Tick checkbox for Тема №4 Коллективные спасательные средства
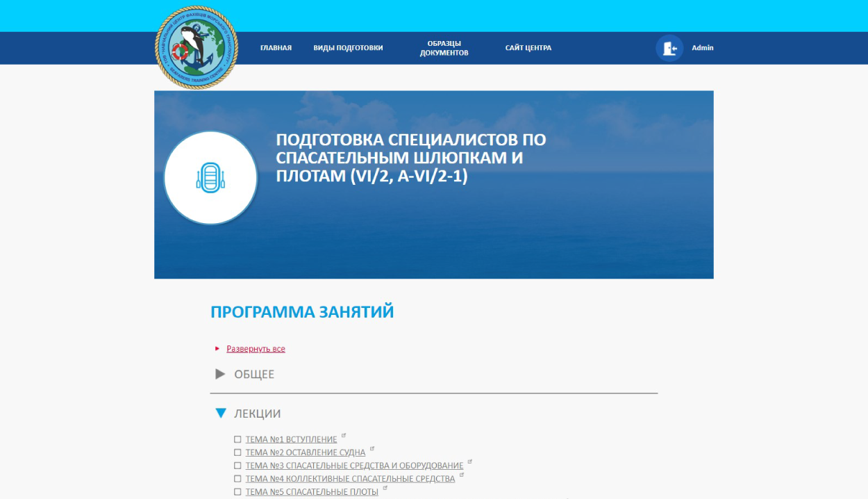 click(237, 479)
